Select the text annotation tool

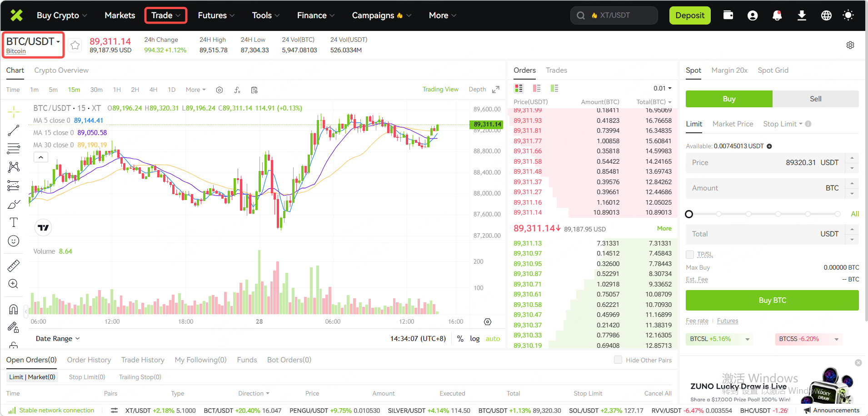coord(14,222)
